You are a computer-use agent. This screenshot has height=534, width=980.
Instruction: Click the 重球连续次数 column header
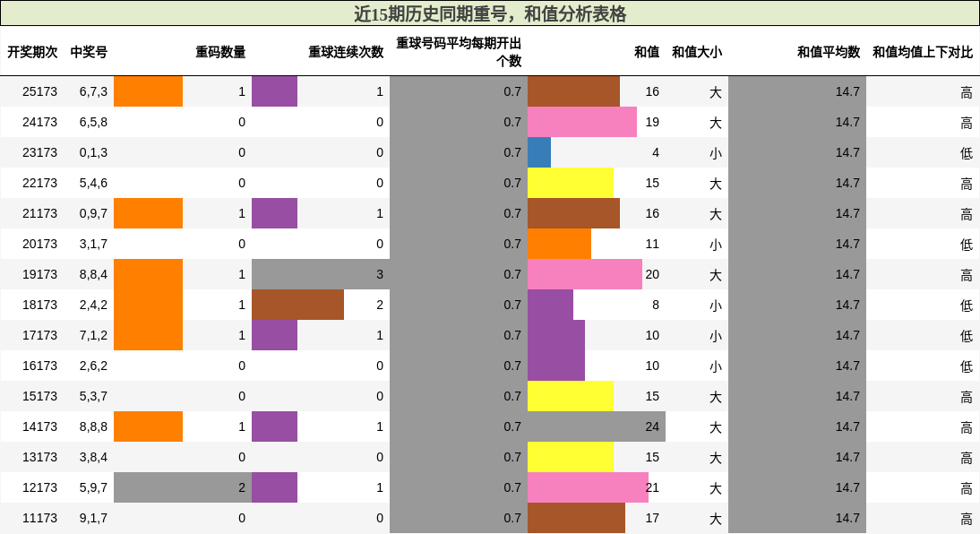pos(346,52)
